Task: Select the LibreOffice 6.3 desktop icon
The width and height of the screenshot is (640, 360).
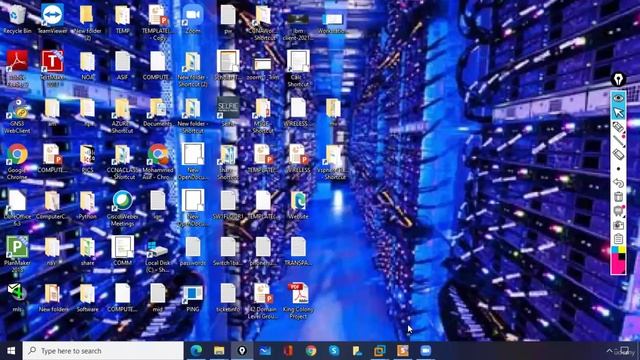Action: coord(17,209)
